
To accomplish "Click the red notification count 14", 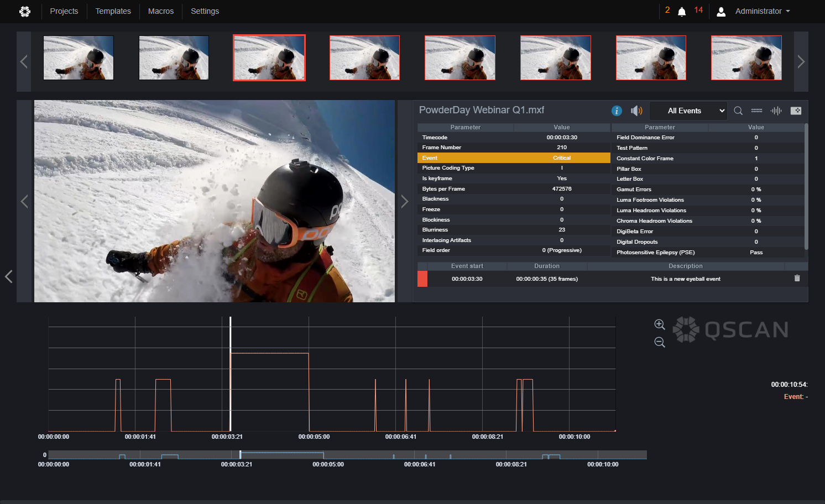I will pyautogui.click(x=698, y=10).
